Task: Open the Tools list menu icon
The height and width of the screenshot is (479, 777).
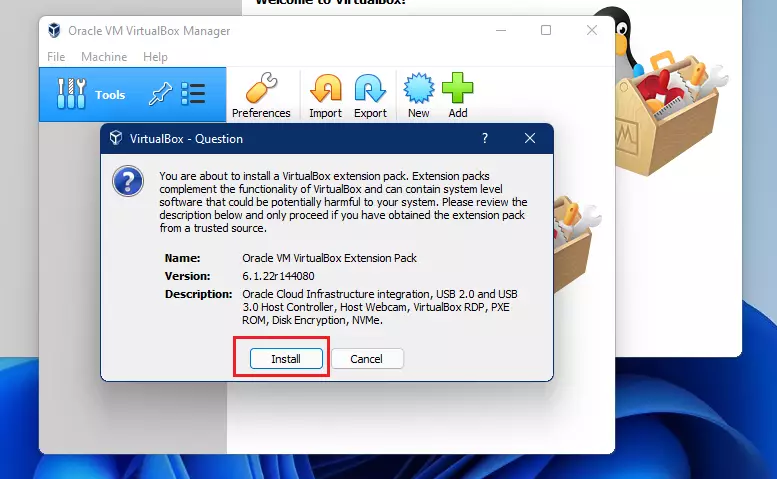Action: 193,94
